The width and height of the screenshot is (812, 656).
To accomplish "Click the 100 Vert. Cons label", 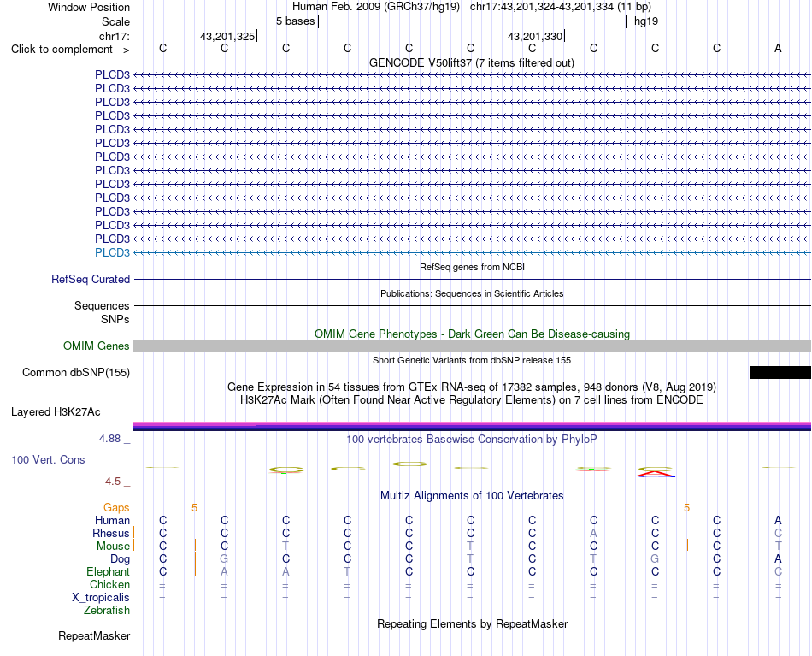I will pyautogui.click(x=48, y=459).
